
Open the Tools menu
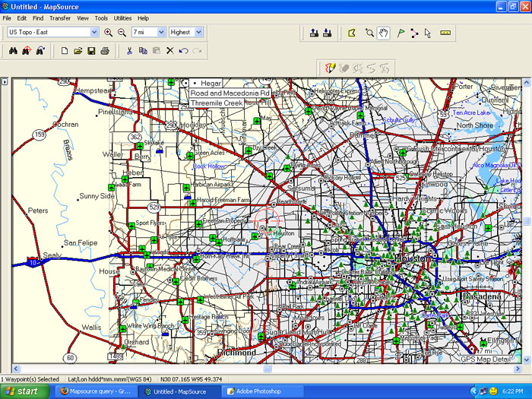[101, 18]
